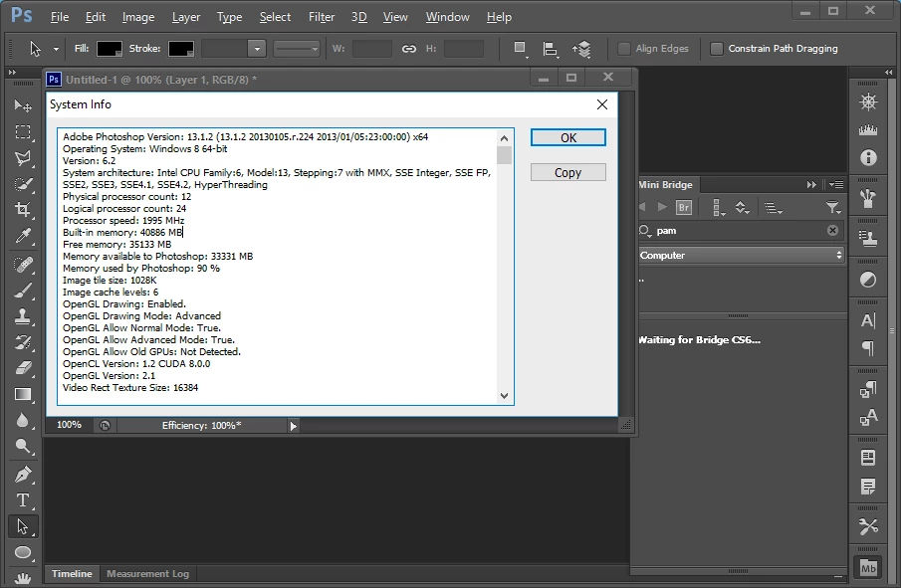The height and width of the screenshot is (588, 901).
Task: Open the Image menu
Action: 138,17
